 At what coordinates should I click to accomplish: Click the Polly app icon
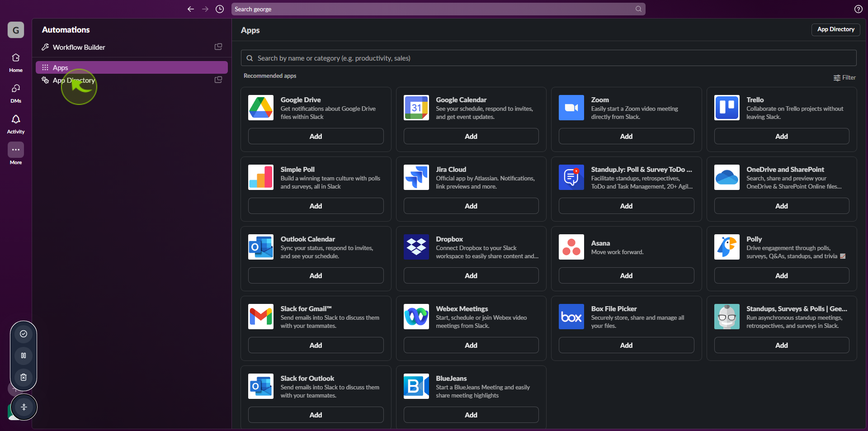727,247
